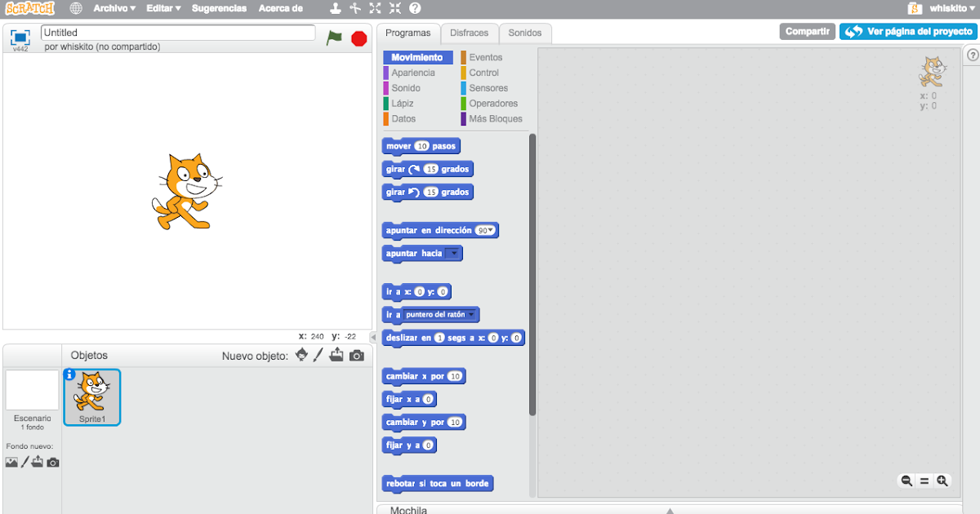Click the Untitled project name field
The image size is (980, 514).
pos(177,33)
